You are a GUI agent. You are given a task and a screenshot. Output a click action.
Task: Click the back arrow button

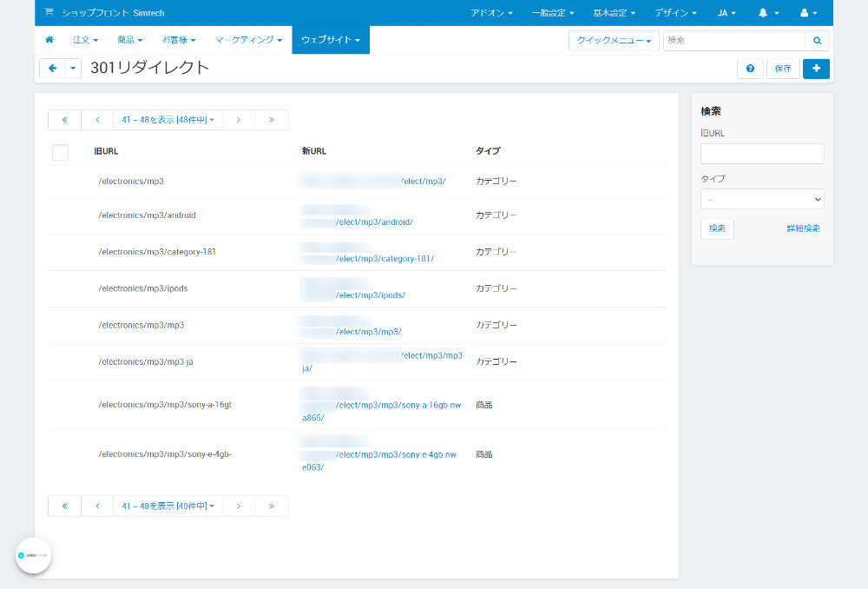click(53, 68)
